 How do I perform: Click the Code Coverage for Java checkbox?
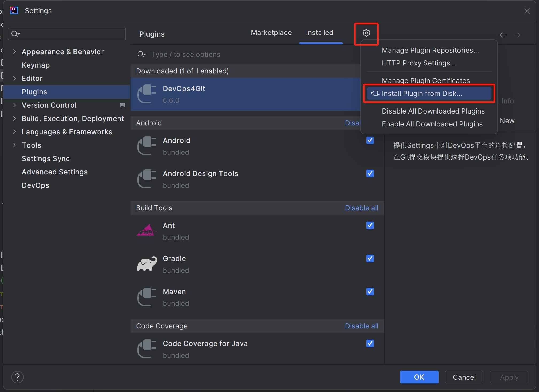coord(370,343)
